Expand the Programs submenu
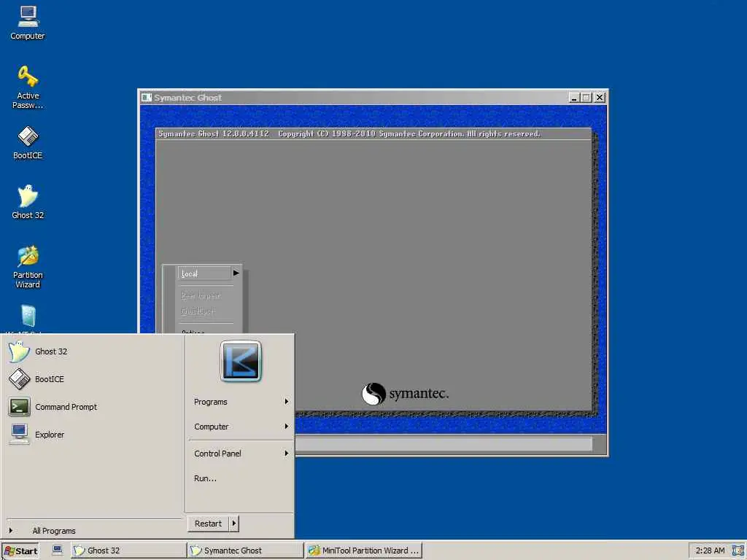The height and width of the screenshot is (560, 747). point(241,402)
